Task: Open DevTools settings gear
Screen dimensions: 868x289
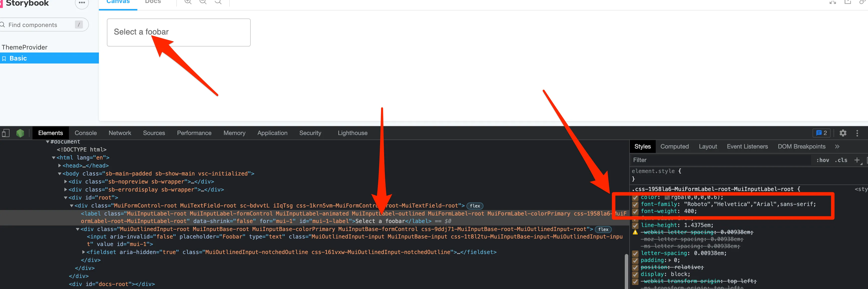Action: [x=843, y=133]
